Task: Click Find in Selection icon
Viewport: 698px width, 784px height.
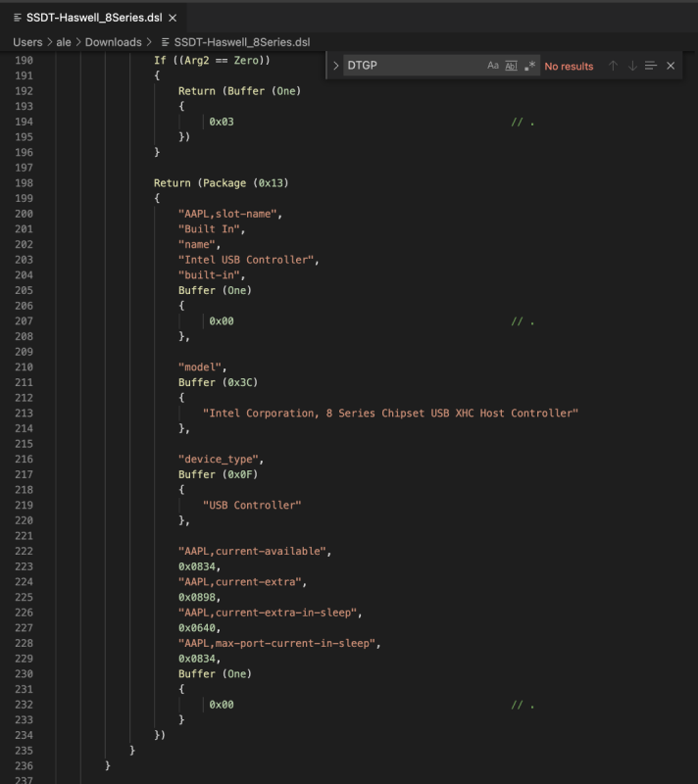Action: [651, 66]
